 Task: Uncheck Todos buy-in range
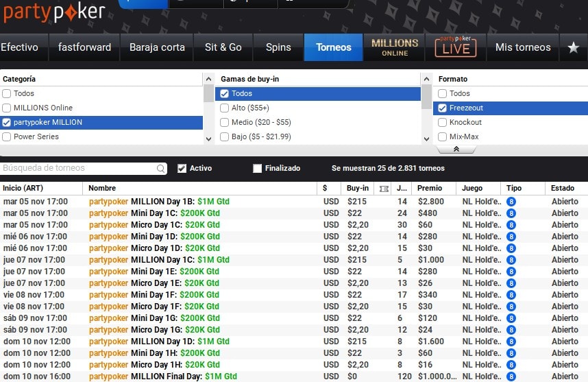coord(224,93)
